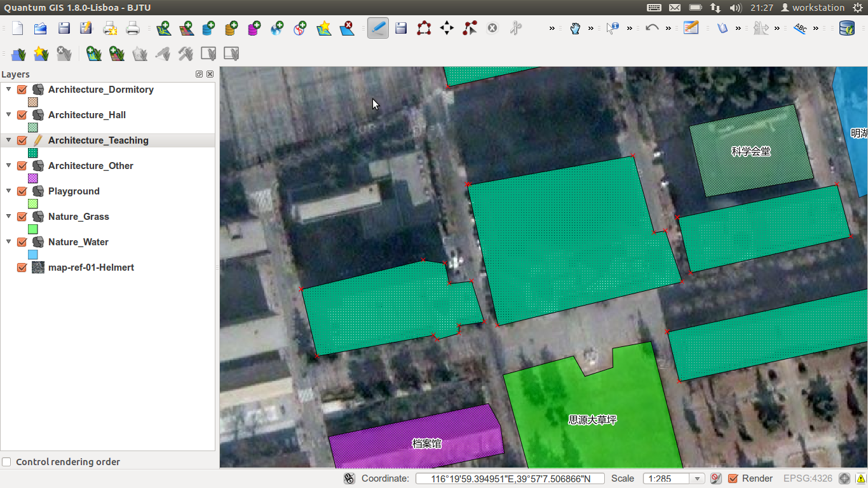Add a SpatiaLite layer using the orange database icon
Image resolution: width=868 pixels, height=488 pixels.
(231, 28)
